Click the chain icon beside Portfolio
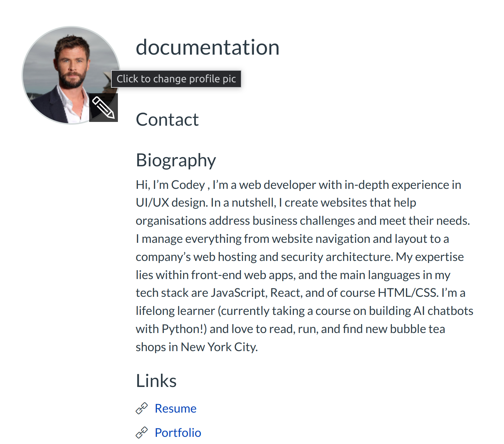Viewport: 504px width, 444px height. tap(141, 432)
